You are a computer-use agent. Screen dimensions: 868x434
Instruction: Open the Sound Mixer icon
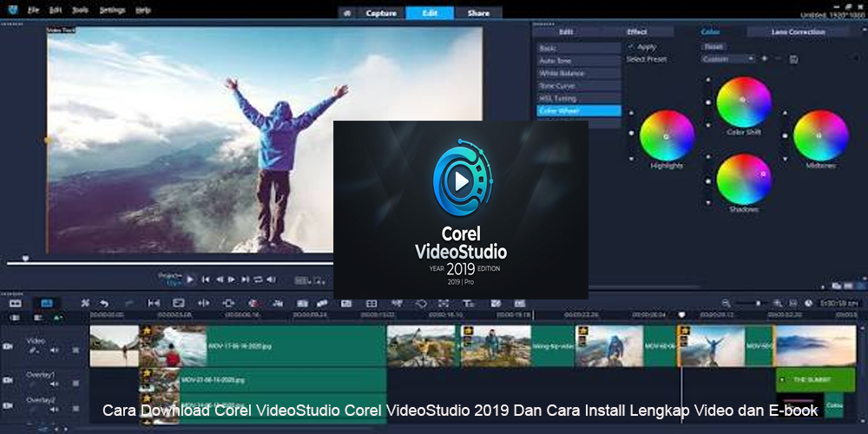pos(278,303)
